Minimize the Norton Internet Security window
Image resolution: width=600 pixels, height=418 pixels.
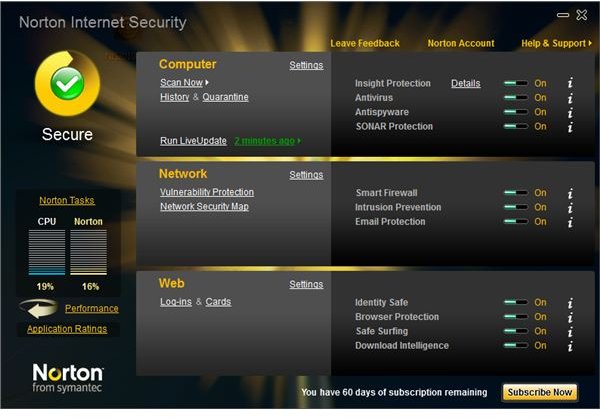click(x=563, y=15)
